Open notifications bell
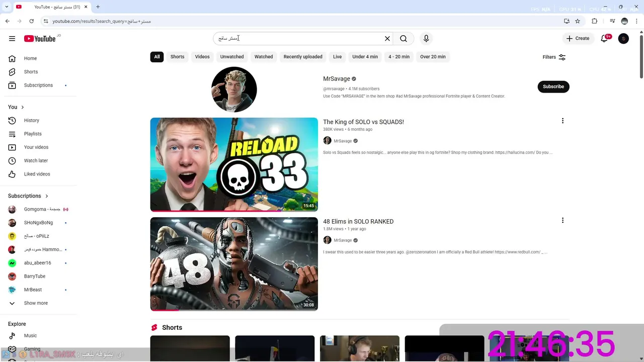Image resolution: width=644 pixels, height=362 pixels. point(605,38)
